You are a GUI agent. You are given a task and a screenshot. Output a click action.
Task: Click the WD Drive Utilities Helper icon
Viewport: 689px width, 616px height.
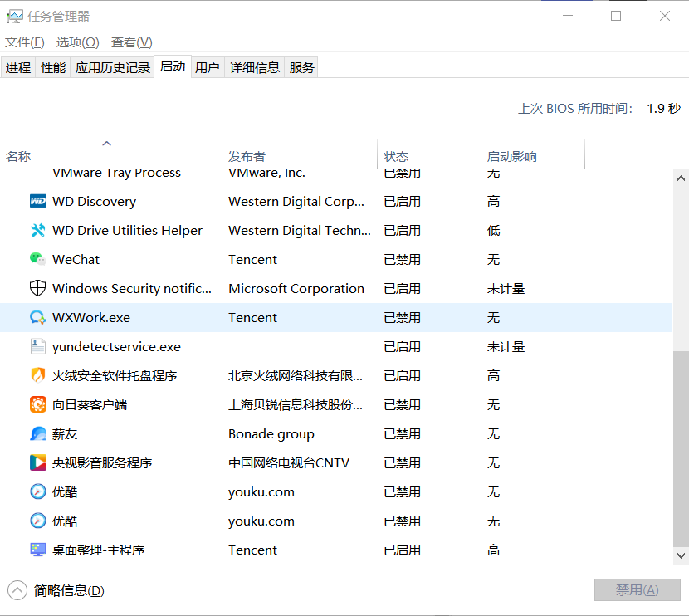click(x=37, y=230)
